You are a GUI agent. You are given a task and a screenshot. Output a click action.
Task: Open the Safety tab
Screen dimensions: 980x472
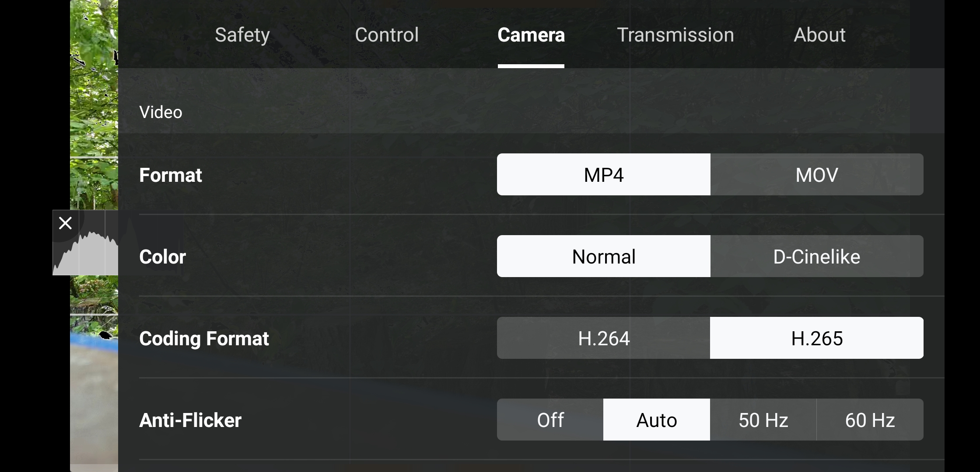[242, 35]
